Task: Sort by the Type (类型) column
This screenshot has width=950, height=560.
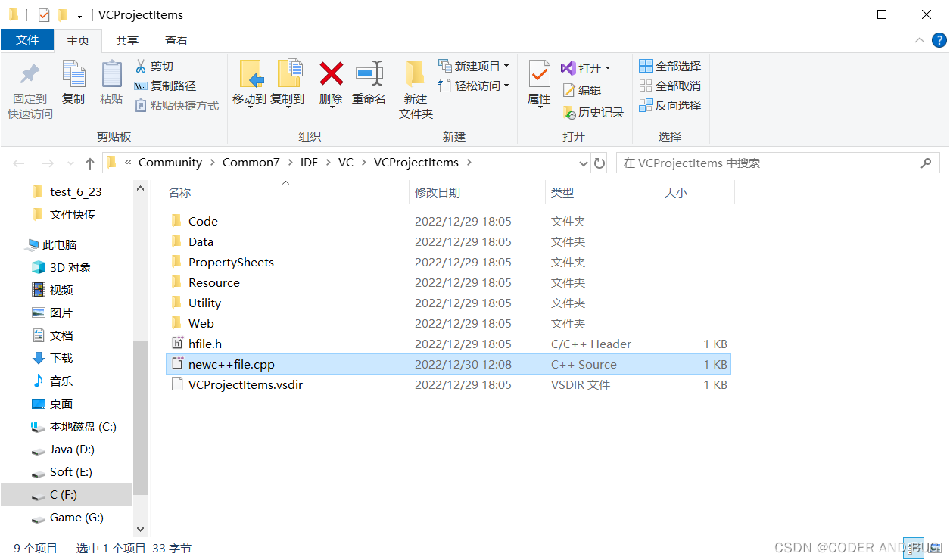Action: (x=562, y=193)
